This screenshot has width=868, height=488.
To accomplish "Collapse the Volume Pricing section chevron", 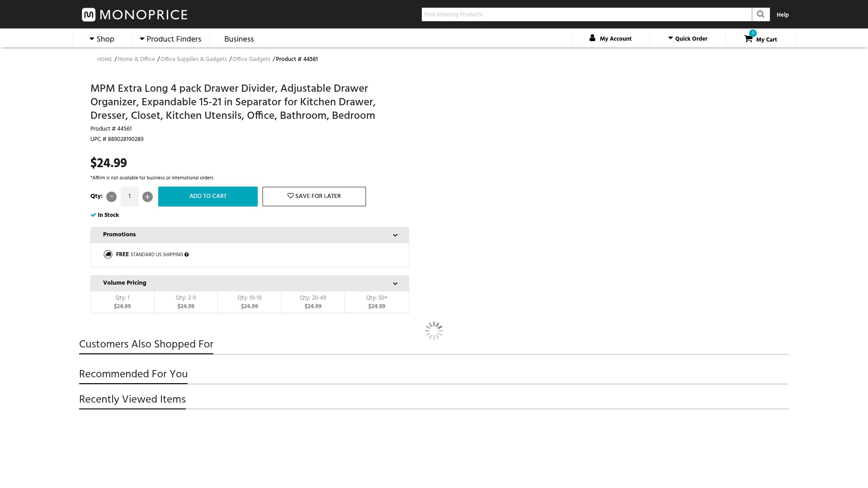I will coord(395,283).
